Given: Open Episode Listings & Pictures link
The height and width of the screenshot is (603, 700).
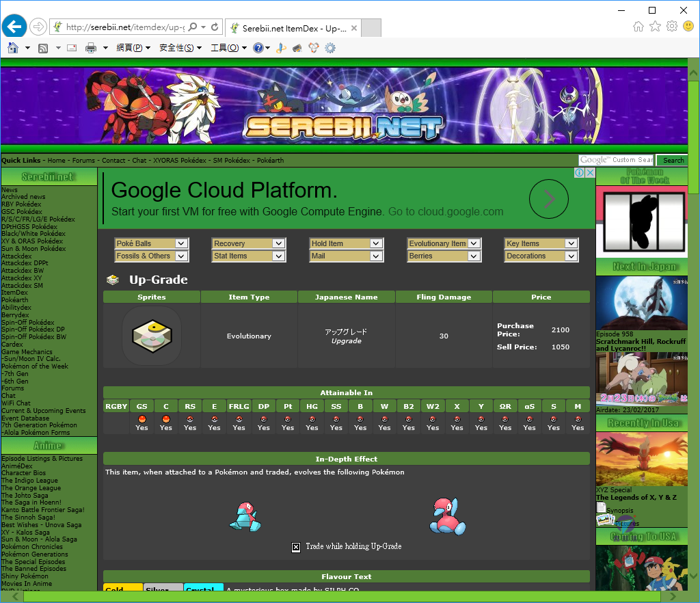Looking at the screenshot, I should pos(42,458).
